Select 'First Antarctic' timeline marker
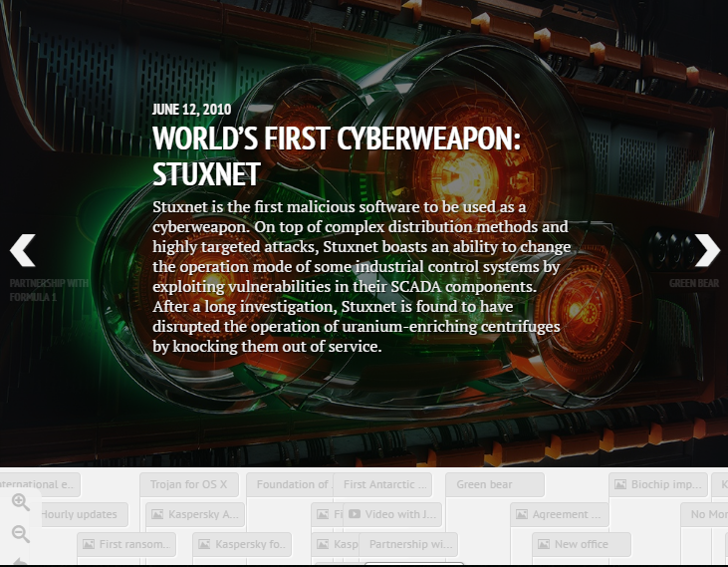Image resolution: width=728 pixels, height=567 pixels. coord(382,484)
